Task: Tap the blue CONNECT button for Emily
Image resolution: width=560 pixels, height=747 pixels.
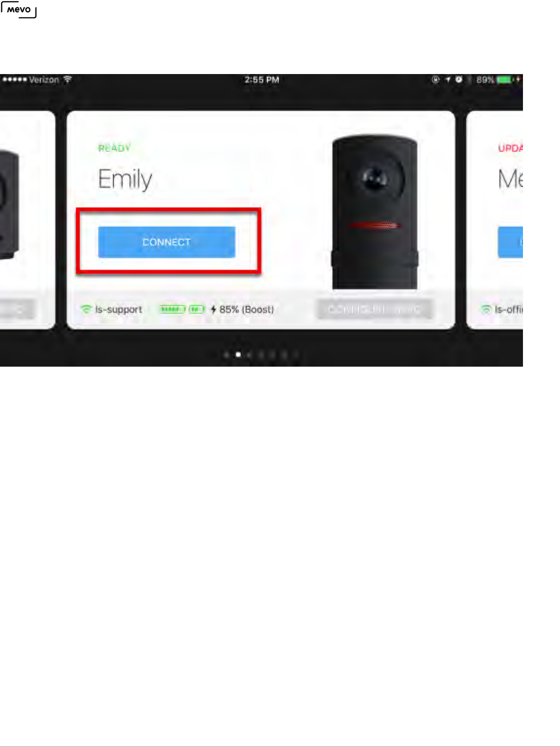Action: 166,242
